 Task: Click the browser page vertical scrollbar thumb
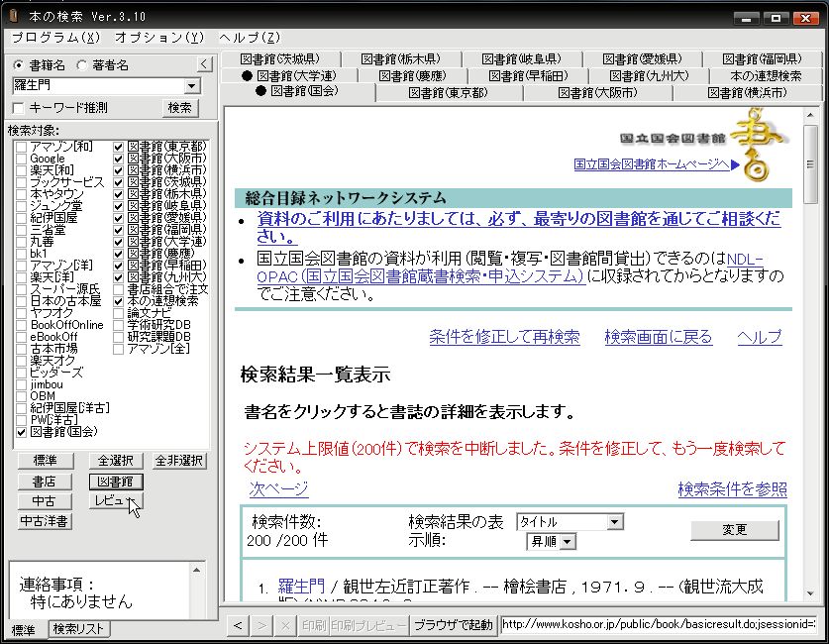pyautogui.click(x=810, y=164)
